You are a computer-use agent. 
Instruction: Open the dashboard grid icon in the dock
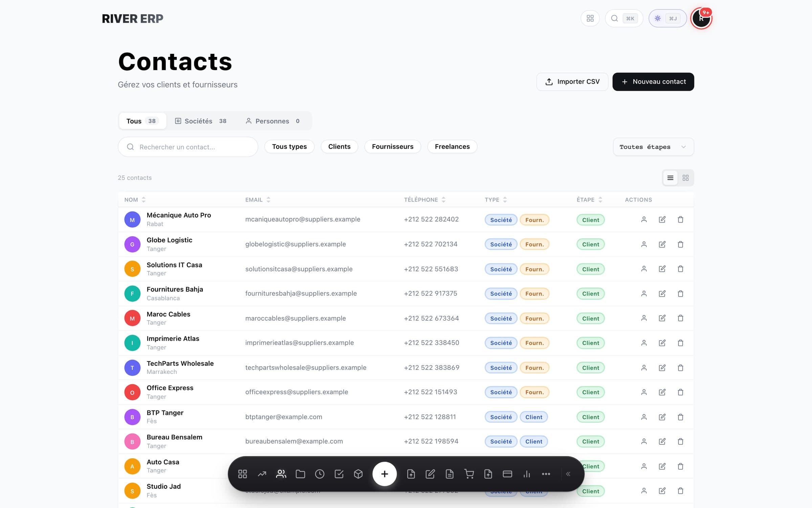click(243, 474)
